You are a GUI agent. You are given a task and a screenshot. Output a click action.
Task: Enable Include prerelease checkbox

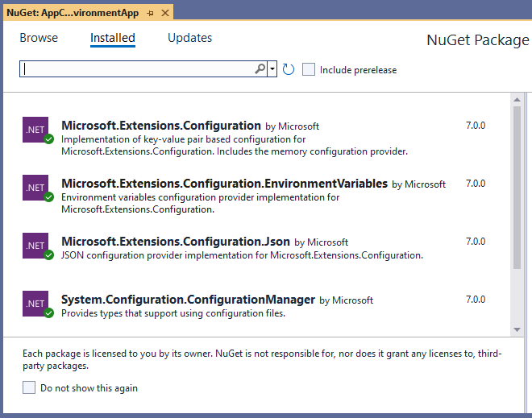click(x=309, y=69)
